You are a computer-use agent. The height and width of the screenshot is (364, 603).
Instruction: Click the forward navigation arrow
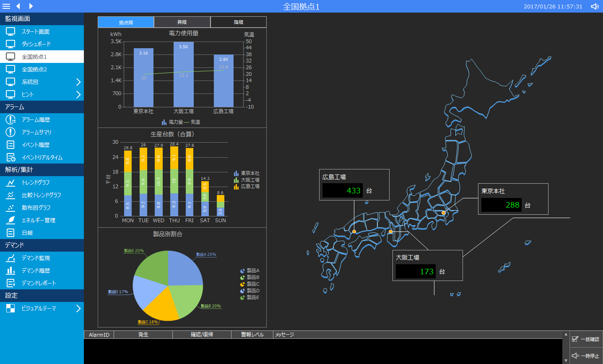click(x=31, y=6)
